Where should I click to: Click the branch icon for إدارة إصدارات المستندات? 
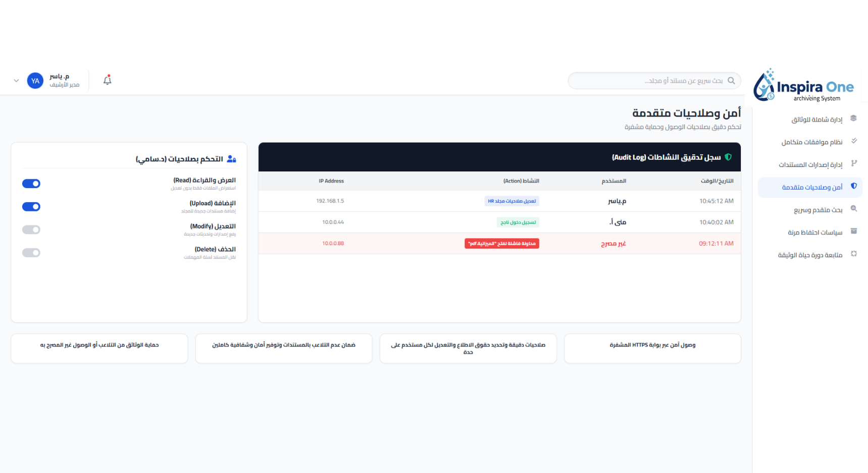[x=854, y=163]
